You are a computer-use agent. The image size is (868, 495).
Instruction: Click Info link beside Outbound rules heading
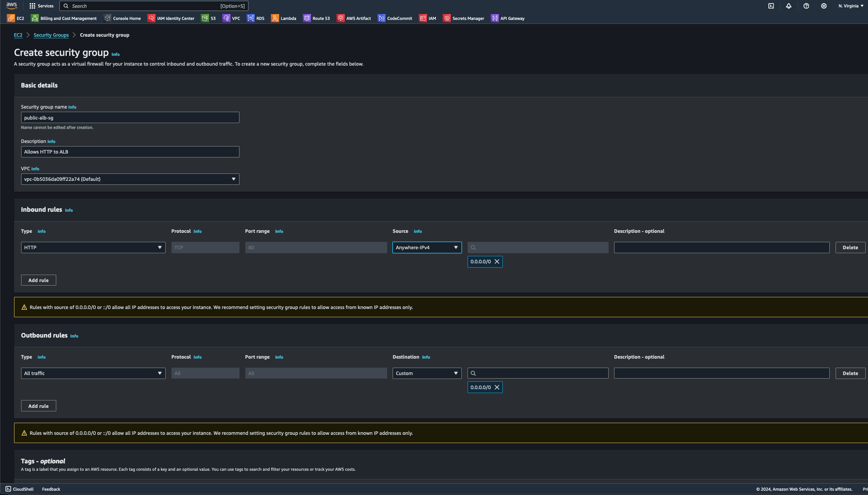click(74, 336)
